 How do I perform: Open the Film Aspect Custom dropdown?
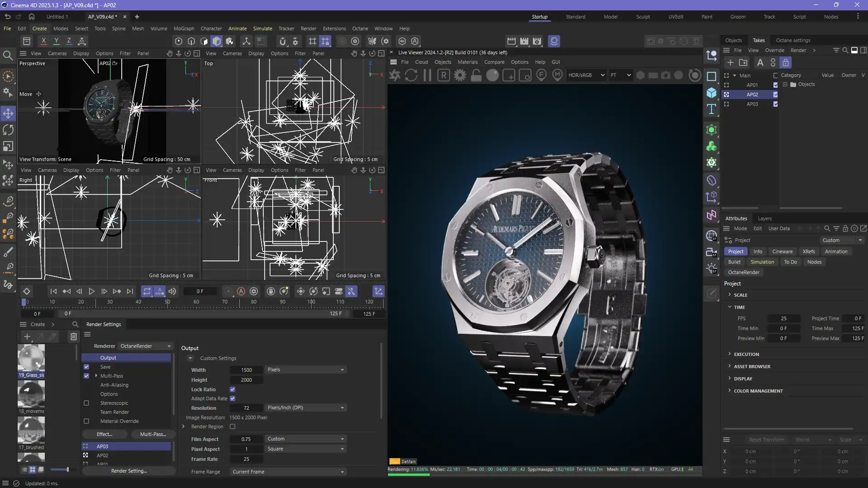[x=306, y=439]
